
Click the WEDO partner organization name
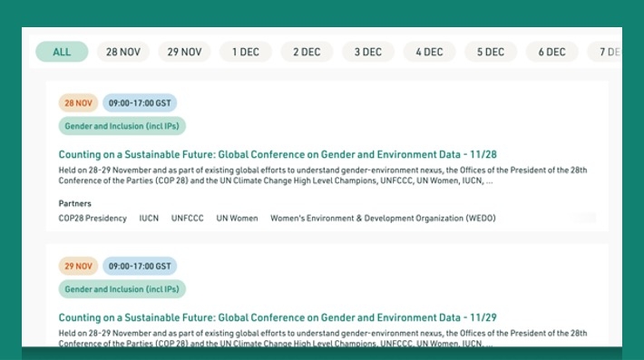383,218
